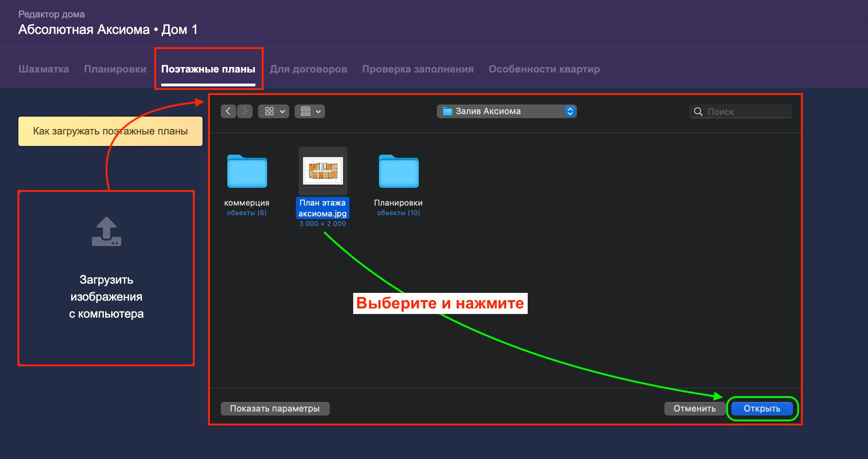Click the Абсолютная Аксиома • Дом 1 title
868x459 pixels.
click(108, 30)
